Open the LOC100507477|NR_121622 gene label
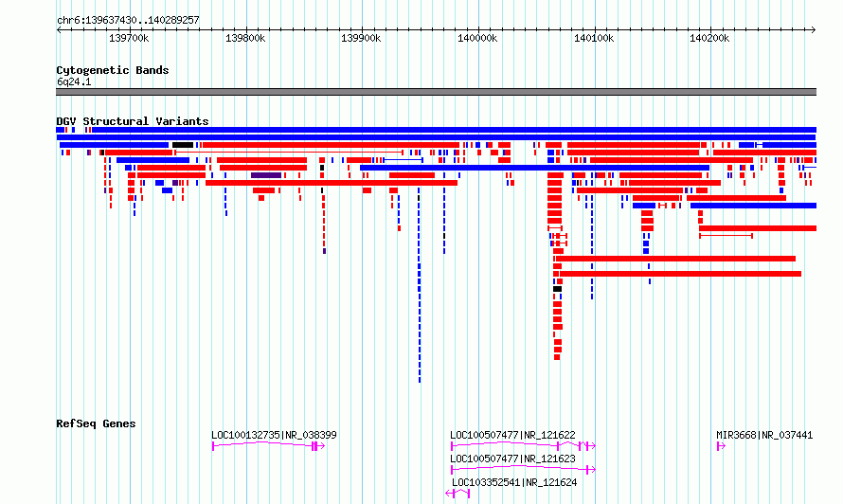The image size is (843, 504). [x=512, y=435]
